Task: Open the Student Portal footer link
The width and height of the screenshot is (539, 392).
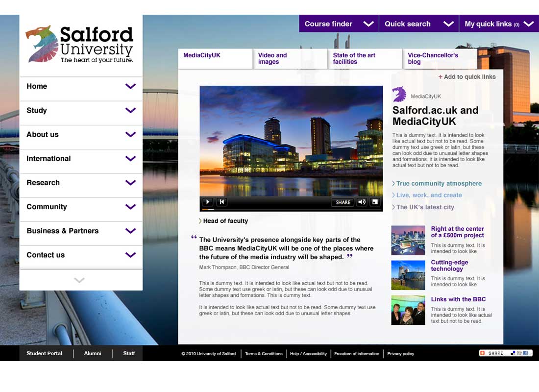Action: [x=44, y=353]
